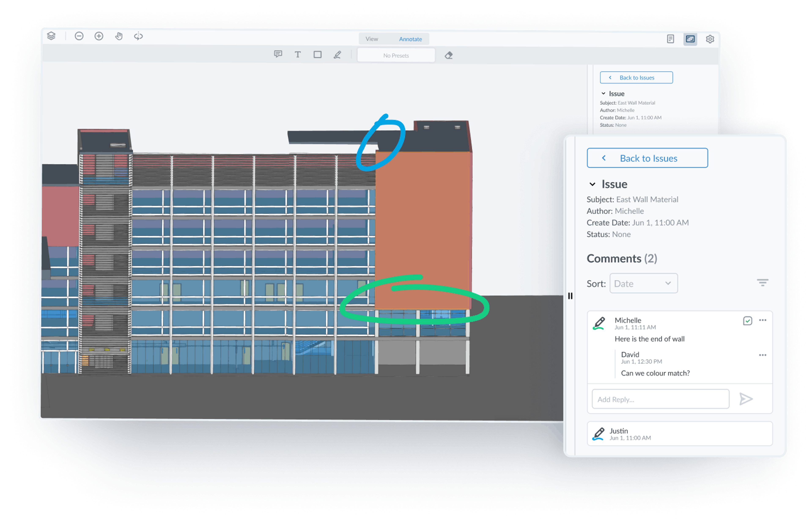Open the layers panel icon
This screenshot has width=812, height=526.
[51, 36]
